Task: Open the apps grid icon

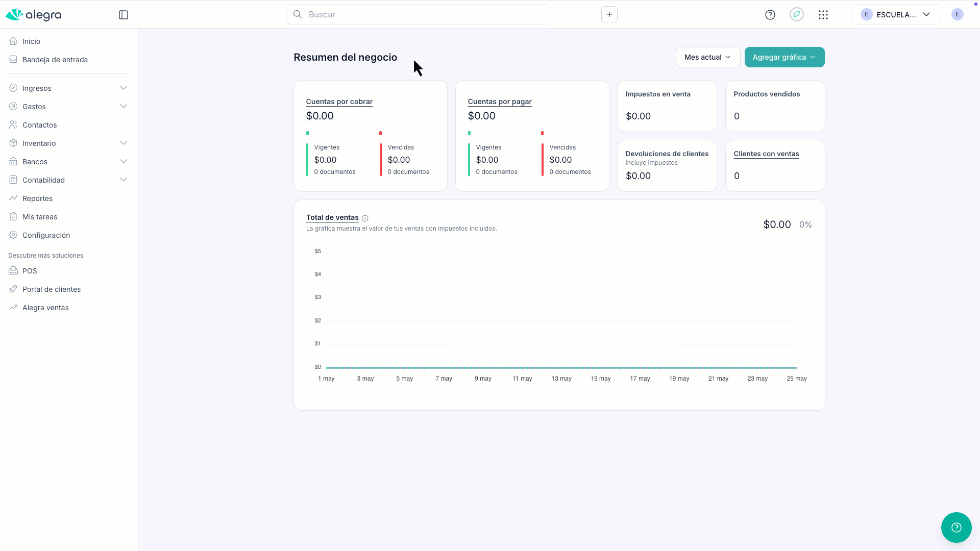Action: [823, 15]
